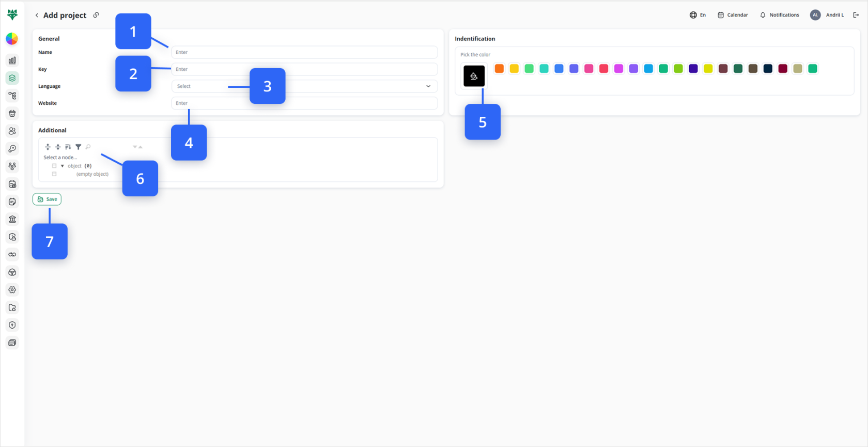Click the '(empty object)' tree row text
The image size is (868, 447).
coord(92,174)
